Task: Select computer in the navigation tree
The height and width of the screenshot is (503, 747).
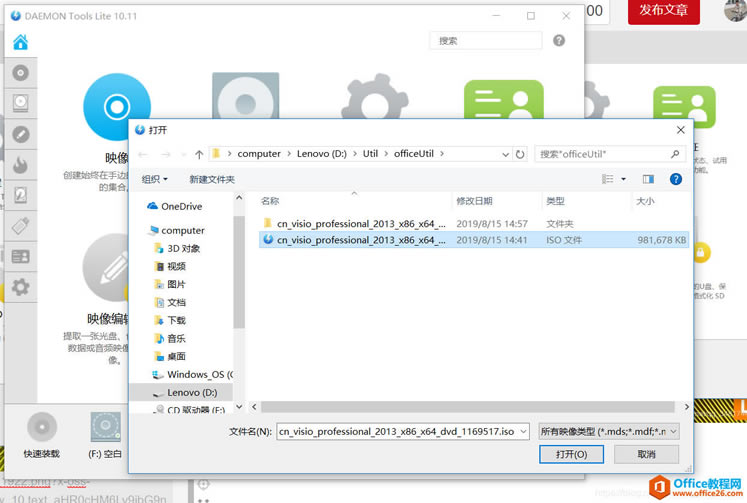Action: pos(177,231)
